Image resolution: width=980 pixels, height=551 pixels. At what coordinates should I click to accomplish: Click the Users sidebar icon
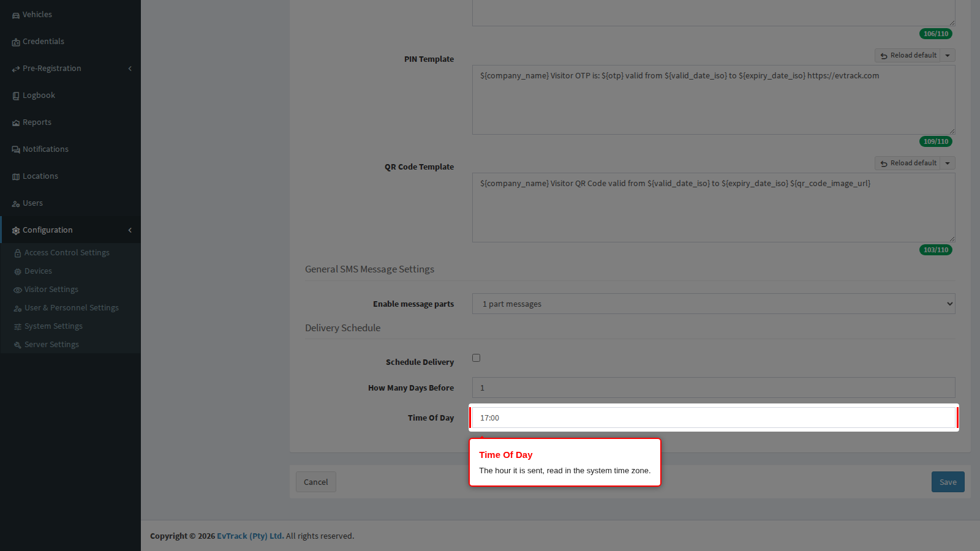(x=16, y=204)
